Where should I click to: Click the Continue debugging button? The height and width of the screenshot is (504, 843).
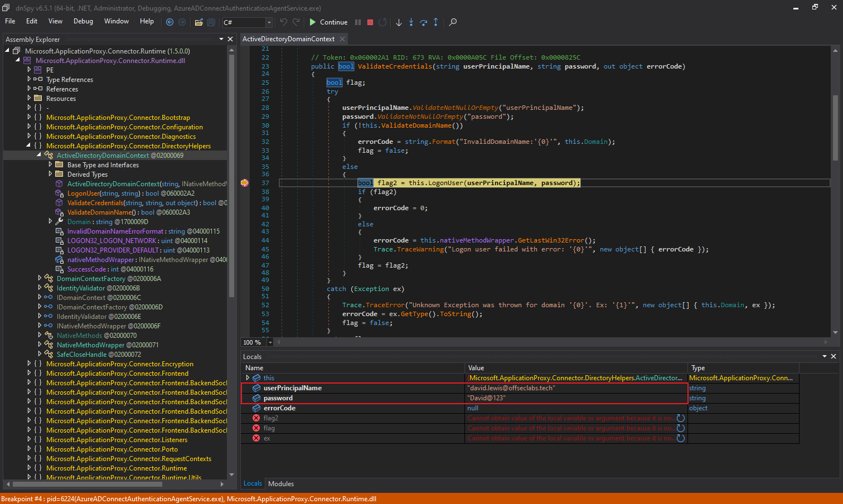(x=329, y=22)
